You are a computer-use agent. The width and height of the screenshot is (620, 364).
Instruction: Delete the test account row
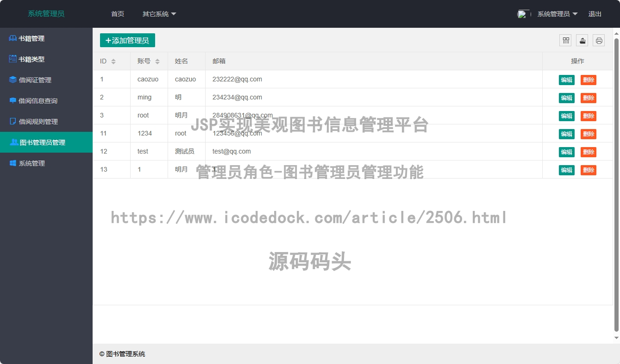point(589,152)
